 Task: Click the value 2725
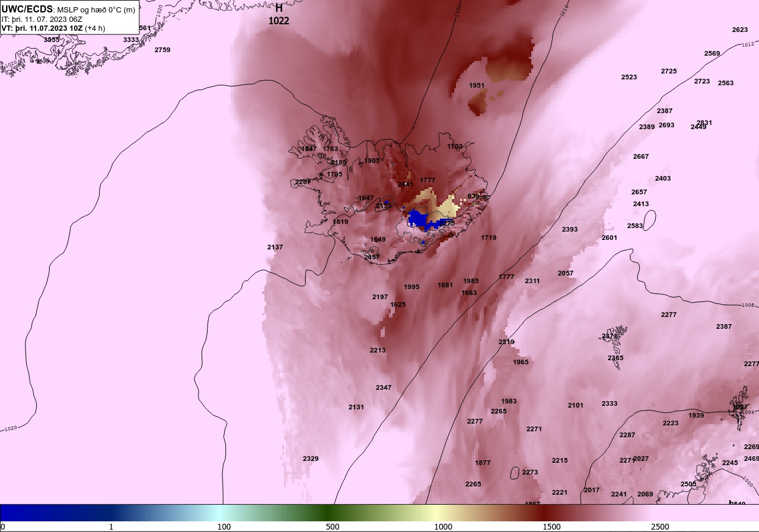[669, 71]
